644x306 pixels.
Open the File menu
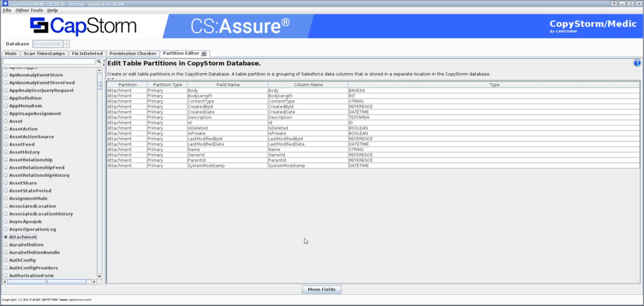coord(7,10)
